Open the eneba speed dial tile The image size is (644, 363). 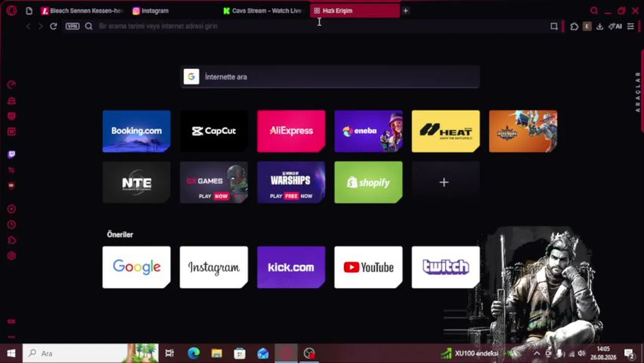coord(368,131)
